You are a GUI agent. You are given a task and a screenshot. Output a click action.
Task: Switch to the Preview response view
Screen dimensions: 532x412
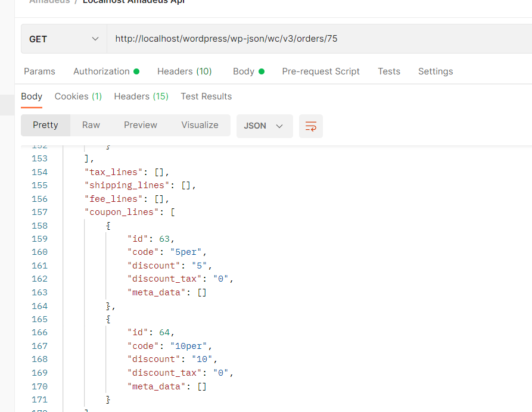point(140,125)
